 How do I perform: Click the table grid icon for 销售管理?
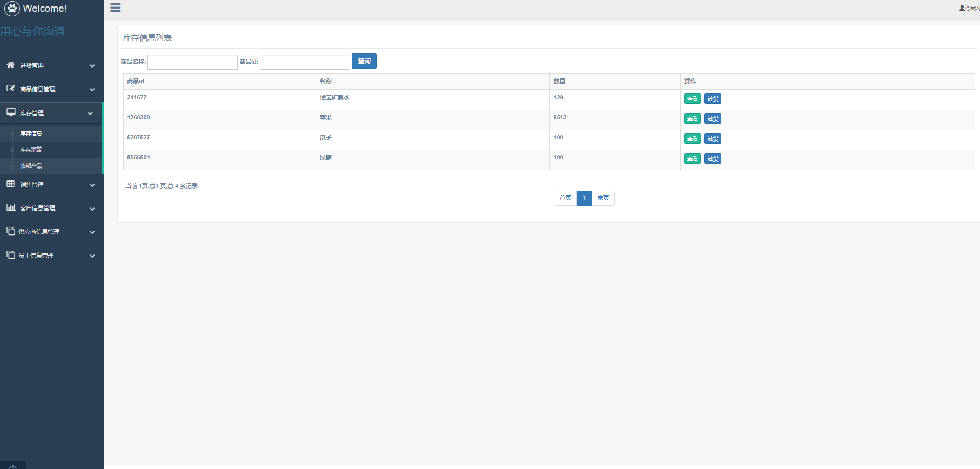(10, 184)
